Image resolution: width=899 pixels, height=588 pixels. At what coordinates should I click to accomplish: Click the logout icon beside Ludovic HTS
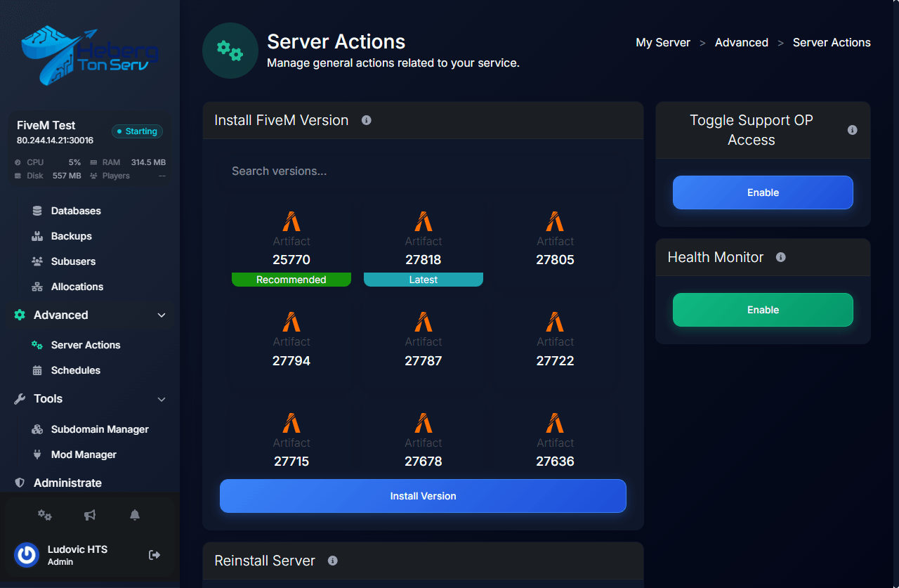coord(155,555)
